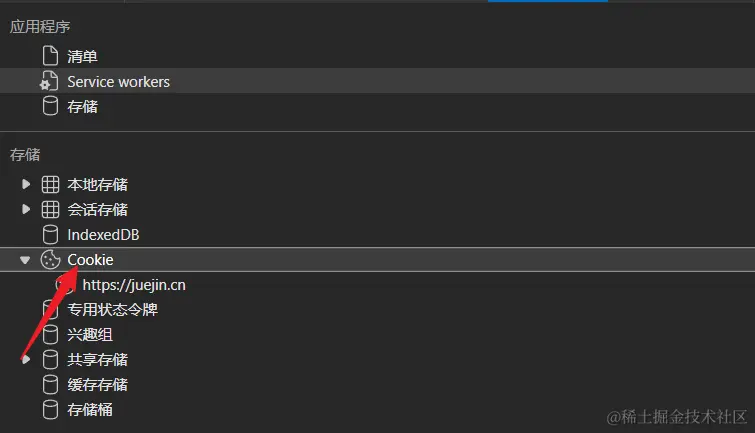
Task: Click the Service workers gear-file icon
Action: click(49, 82)
